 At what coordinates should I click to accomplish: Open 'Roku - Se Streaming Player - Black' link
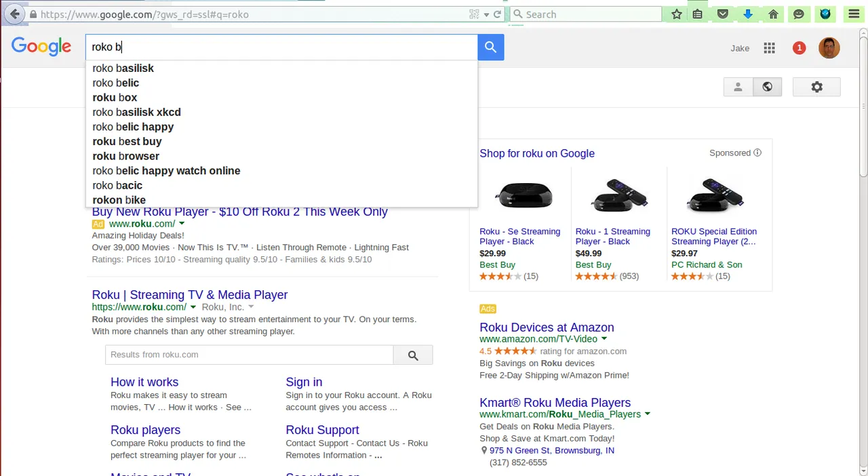[x=520, y=237]
